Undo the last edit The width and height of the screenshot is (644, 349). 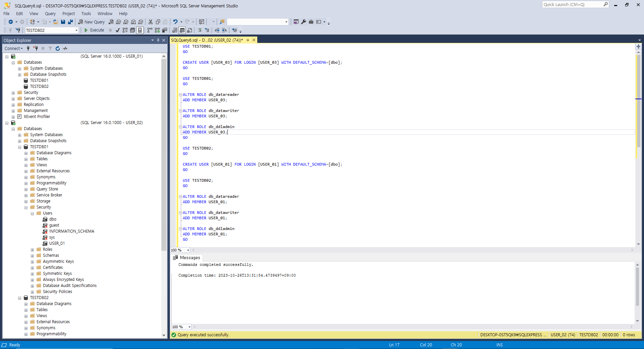pos(175,22)
